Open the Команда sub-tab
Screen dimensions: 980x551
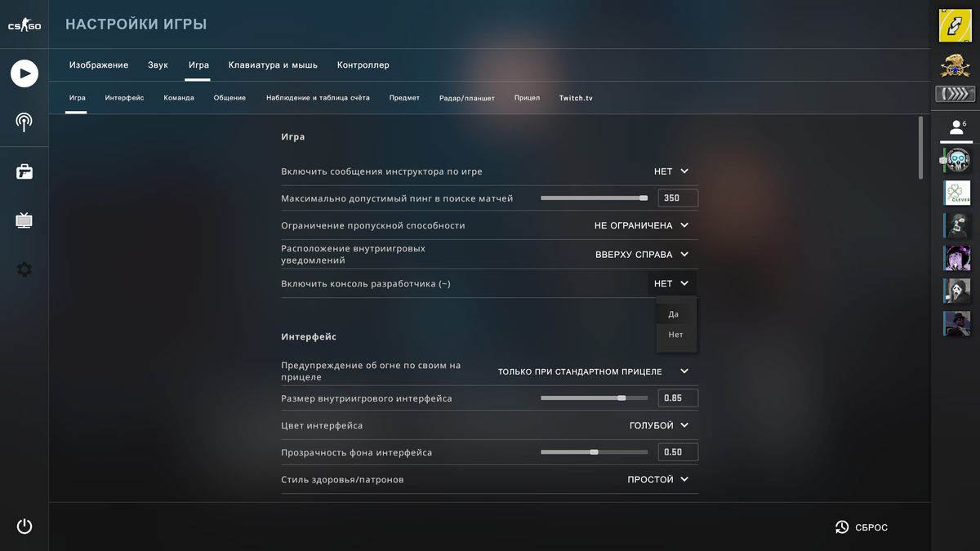pos(179,98)
